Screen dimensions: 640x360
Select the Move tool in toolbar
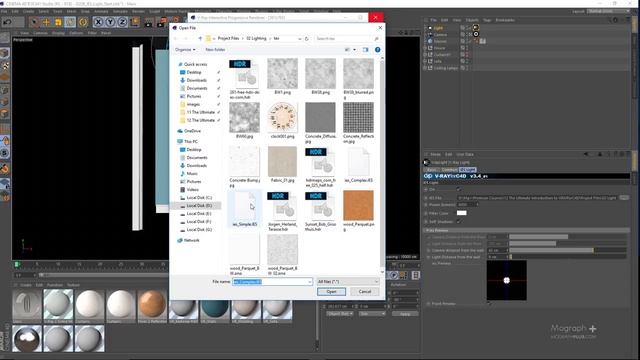click(46, 22)
